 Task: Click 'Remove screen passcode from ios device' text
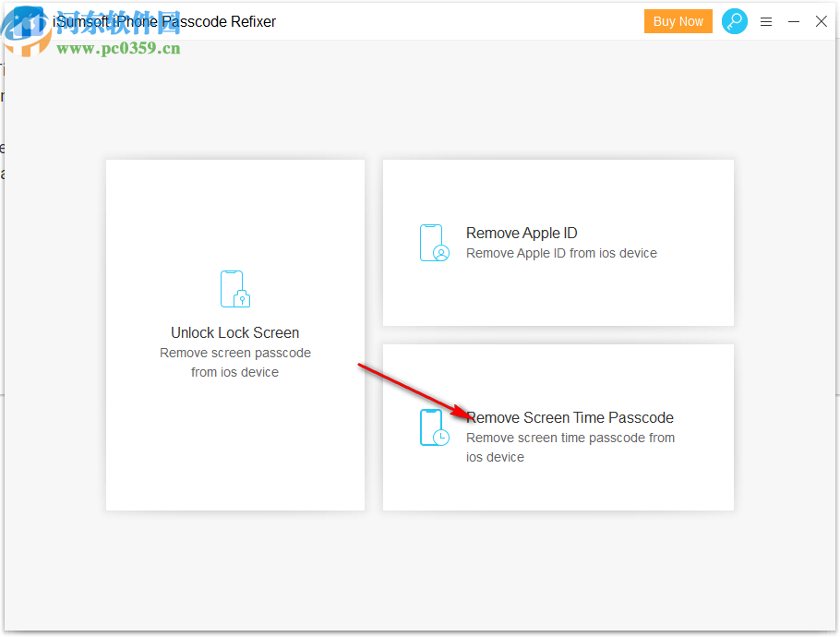click(234, 362)
